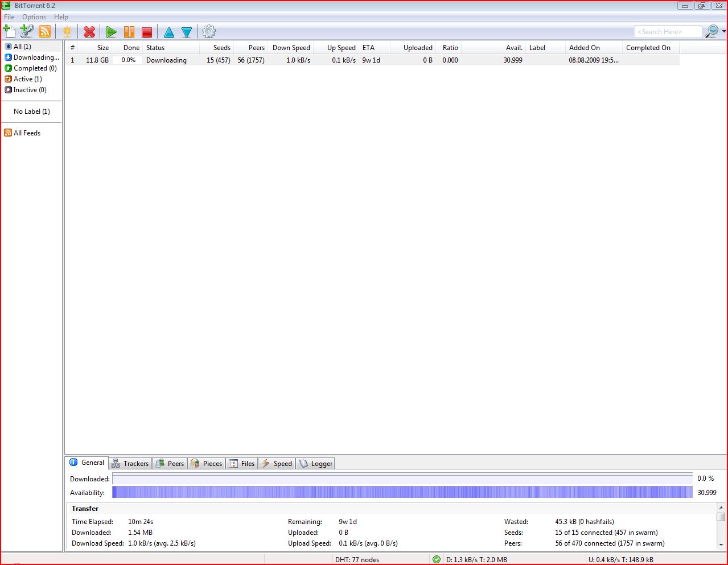Sort by Up Speed column header
This screenshot has width=728, height=565.
pos(336,48)
